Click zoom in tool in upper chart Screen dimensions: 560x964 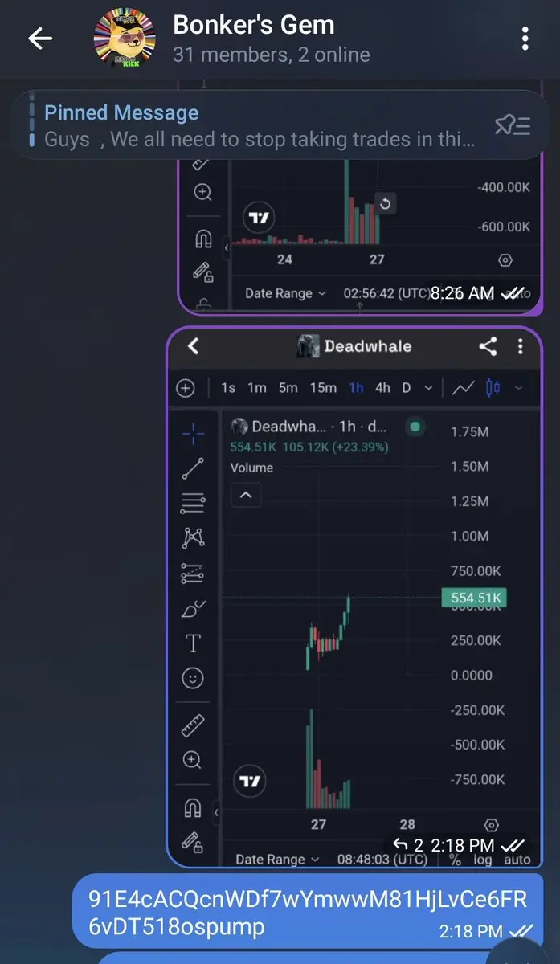202,193
